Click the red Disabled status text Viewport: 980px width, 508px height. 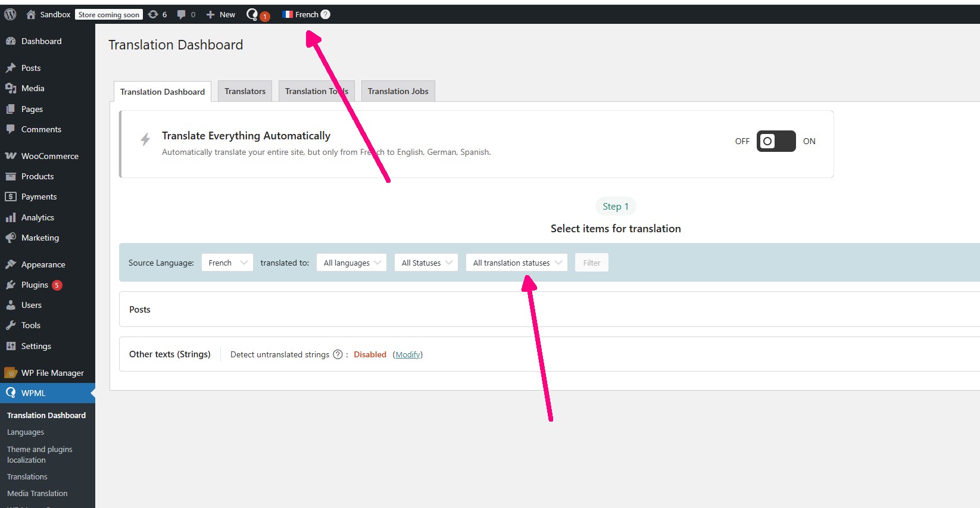370,354
